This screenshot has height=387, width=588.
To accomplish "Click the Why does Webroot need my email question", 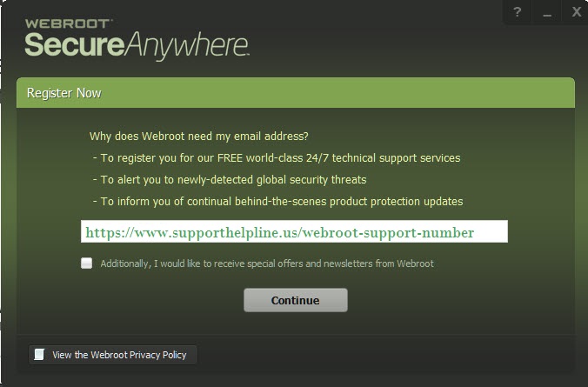I will click(198, 137).
